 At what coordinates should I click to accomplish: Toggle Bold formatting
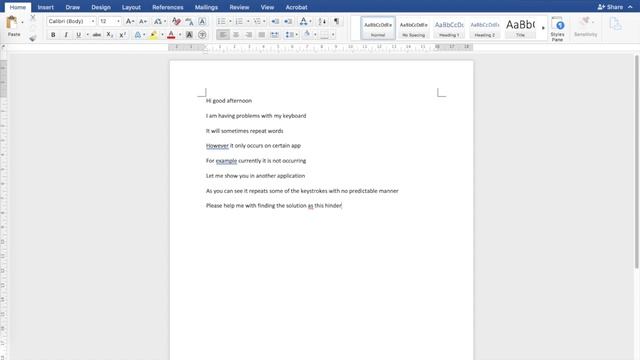(53, 35)
